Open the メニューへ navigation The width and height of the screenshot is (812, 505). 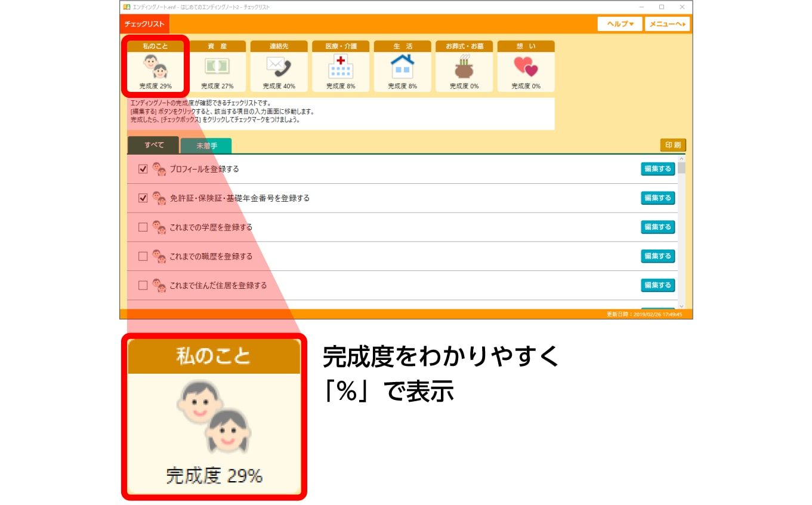(x=667, y=24)
